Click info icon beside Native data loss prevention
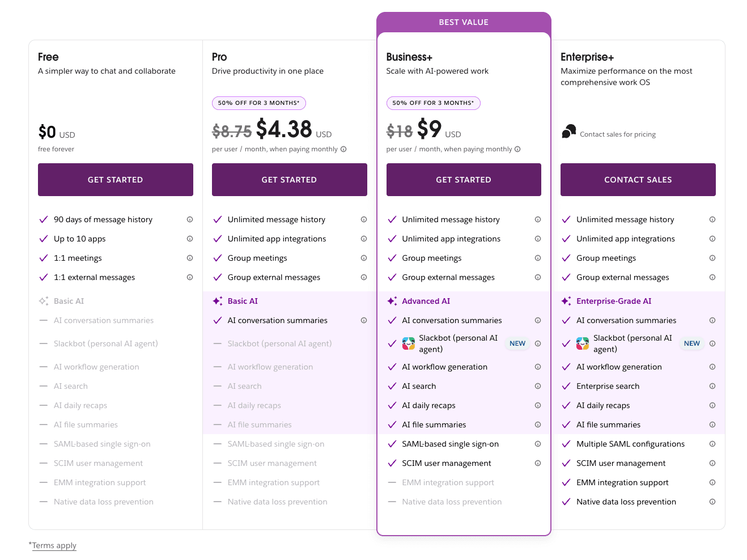 click(712, 502)
